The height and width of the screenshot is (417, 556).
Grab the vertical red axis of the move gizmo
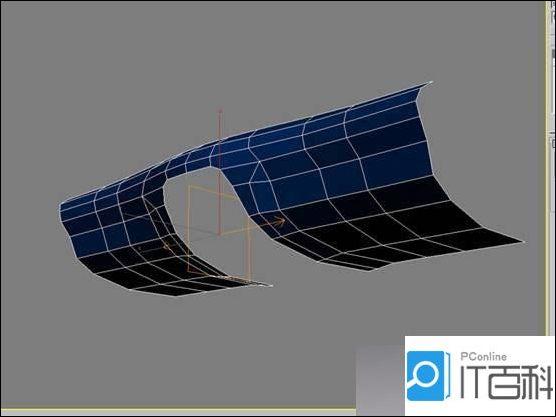220,172
